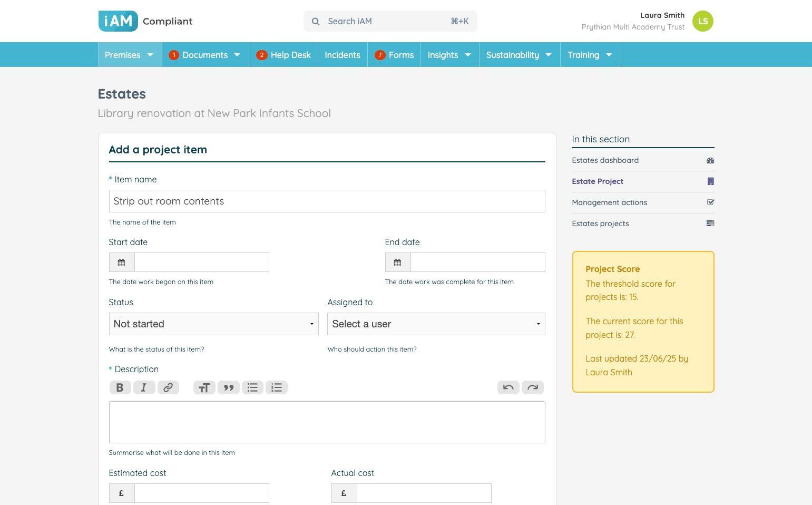Click the Management actions checkmark icon
Image resolution: width=812 pixels, height=505 pixels.
point(710,202)
